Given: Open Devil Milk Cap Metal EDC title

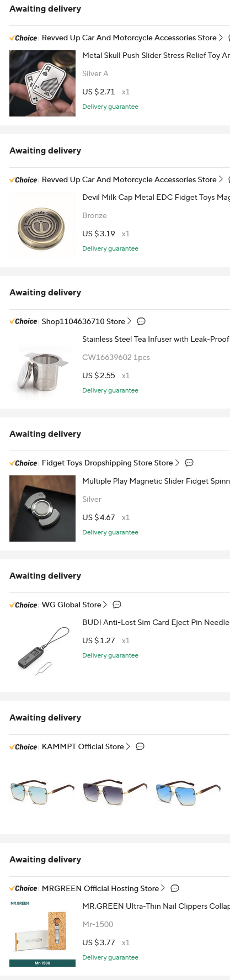Looking at the screenshot, I should tap(156, 197).
